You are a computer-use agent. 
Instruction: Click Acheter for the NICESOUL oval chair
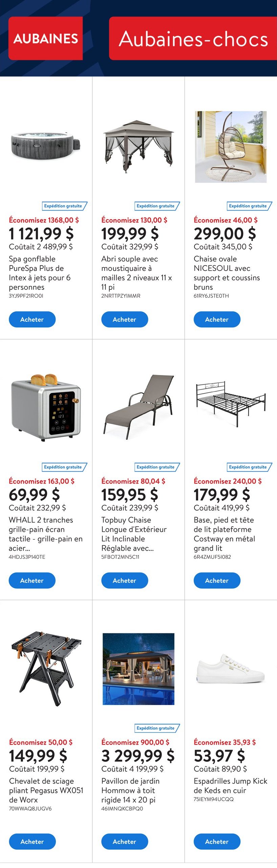(217, 319)
